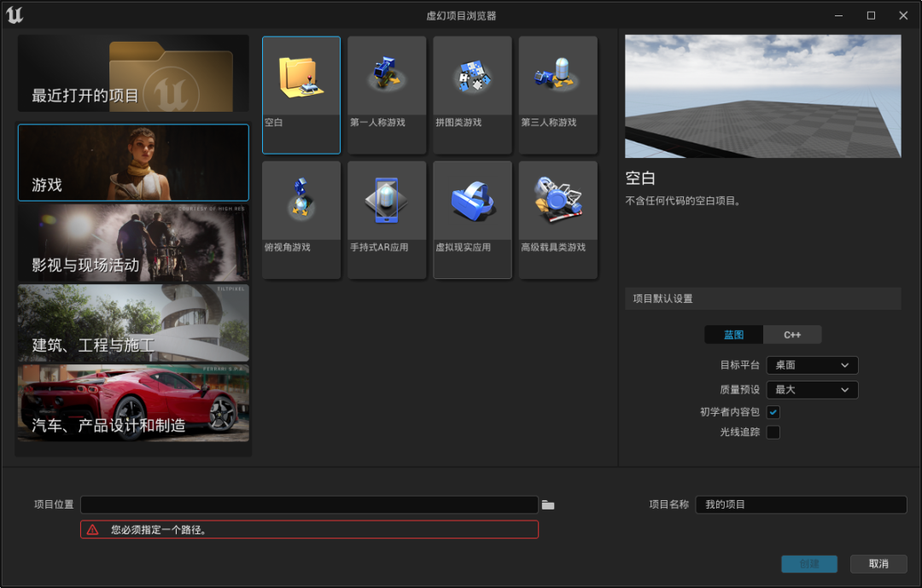This screenshot has height=588, width=922.
Task: Browse folder icon next to 项目位置
Action: pyautogui.click(x=548, y=505)
